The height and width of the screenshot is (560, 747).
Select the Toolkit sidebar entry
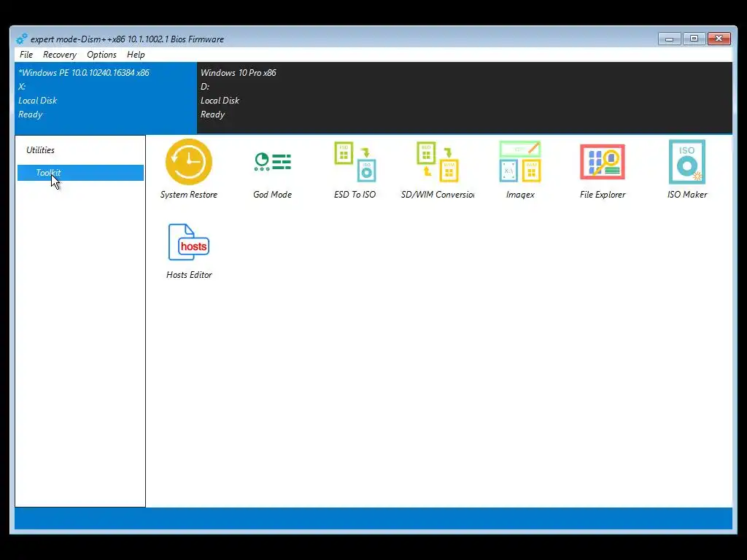80,173
